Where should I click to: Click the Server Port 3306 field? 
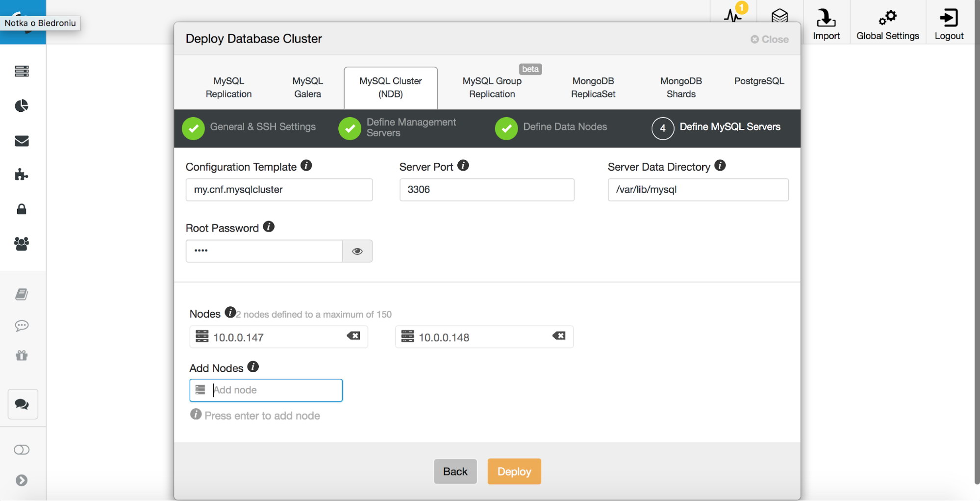487,190
